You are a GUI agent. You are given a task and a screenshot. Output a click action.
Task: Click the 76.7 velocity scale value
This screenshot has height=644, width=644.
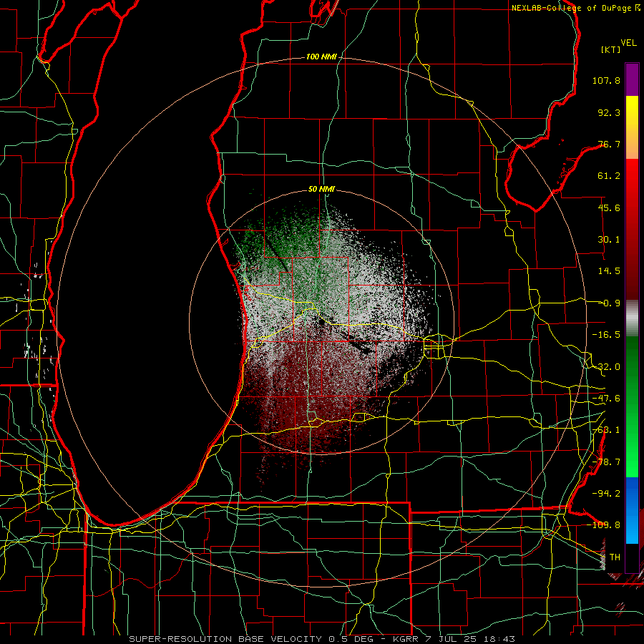click(x=609, y=144)
